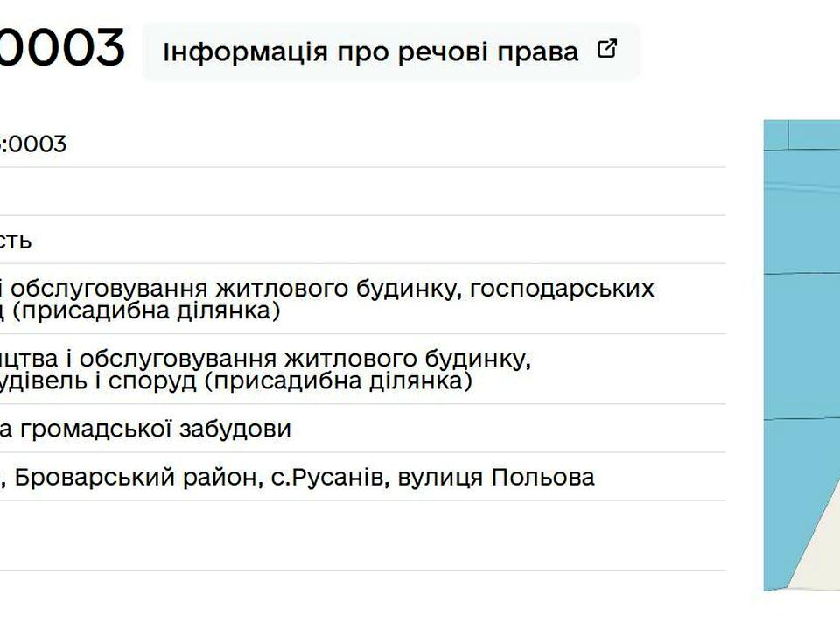This screenshot has height=630, width=840.
Task: Click the line with житлового будинку and comma
Action: [x=266, y=359]
